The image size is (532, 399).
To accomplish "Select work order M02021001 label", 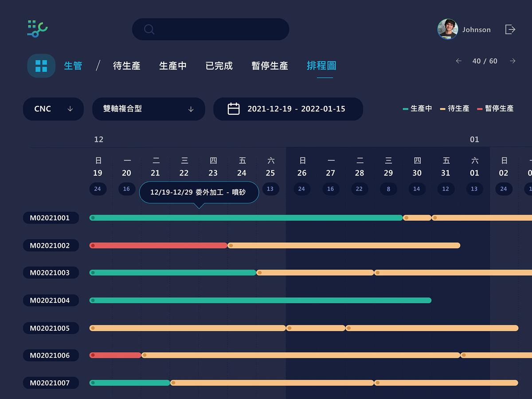I will [x=50, y=218].
